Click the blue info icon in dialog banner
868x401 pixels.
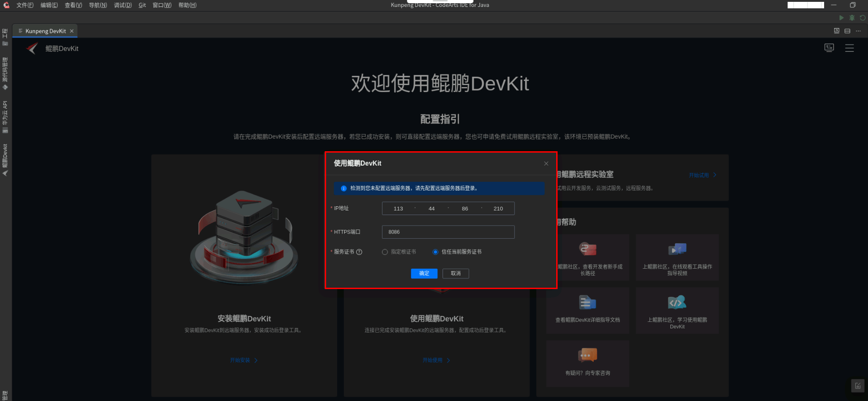point(344,188)
